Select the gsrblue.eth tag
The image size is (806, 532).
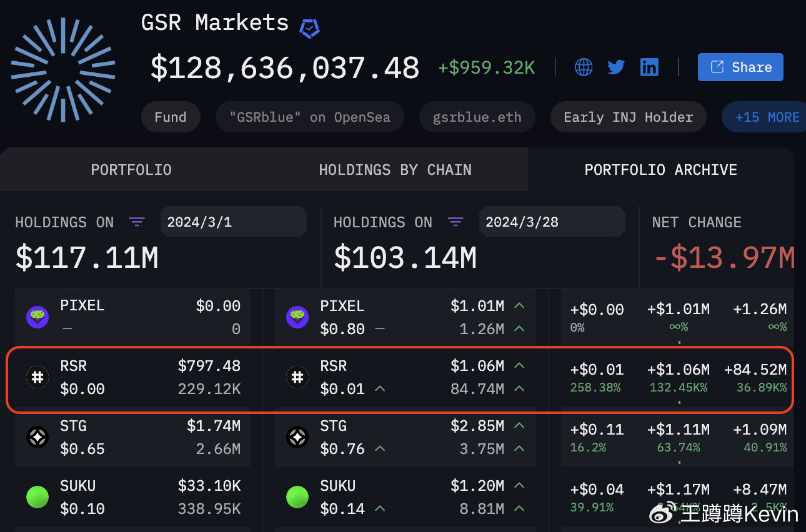477,117
